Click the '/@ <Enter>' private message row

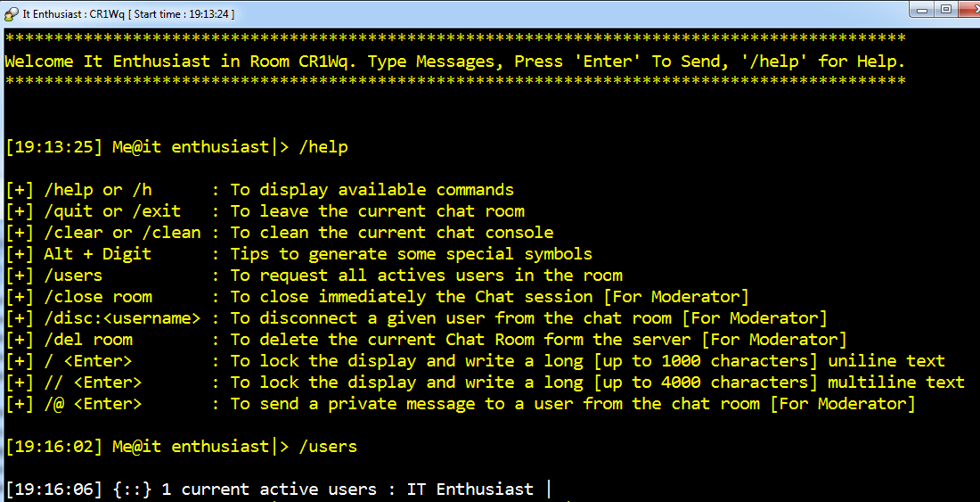(461, 404)
